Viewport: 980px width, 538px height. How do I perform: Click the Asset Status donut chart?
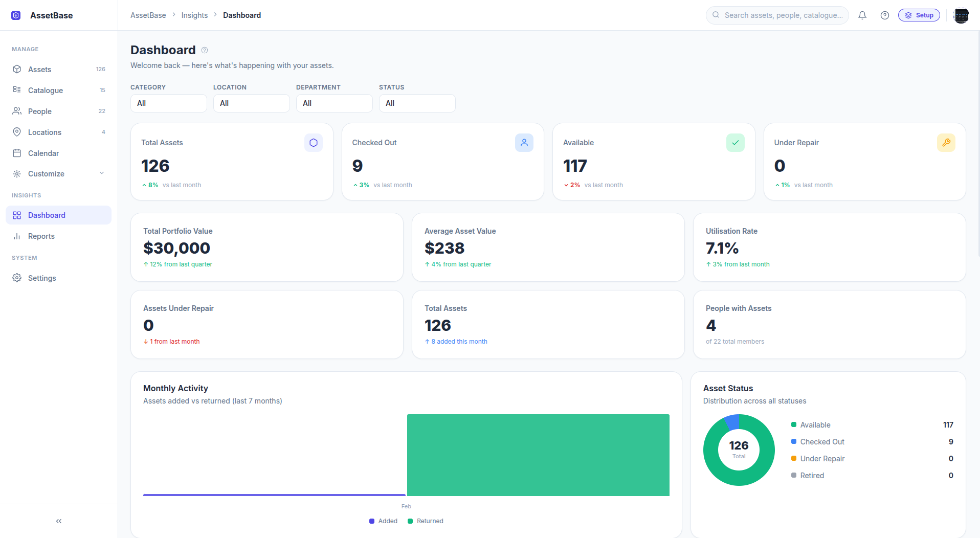[x=739, y=450]
